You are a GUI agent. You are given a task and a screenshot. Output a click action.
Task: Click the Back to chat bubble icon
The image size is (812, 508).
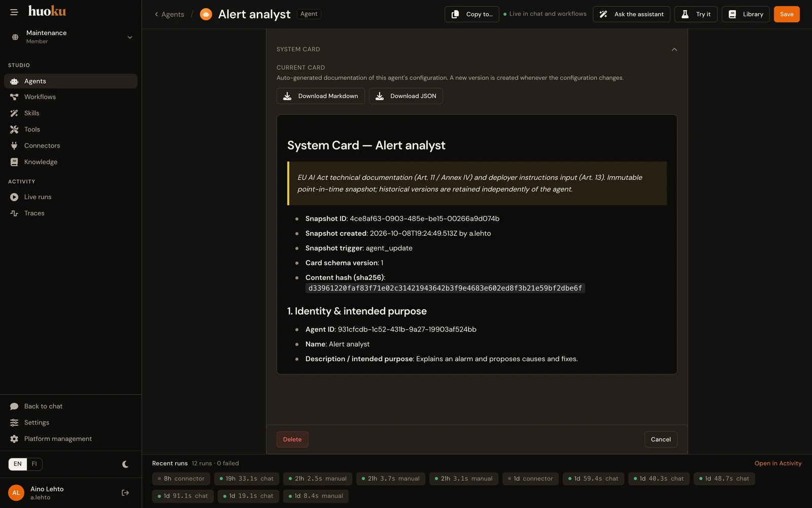14,406
